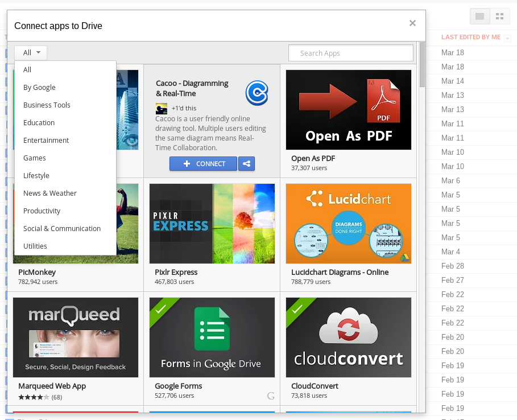Viewport: 517px width, 420px height.
Task: Open the Pixlr Express thumbnail
Action: (212, 224)
